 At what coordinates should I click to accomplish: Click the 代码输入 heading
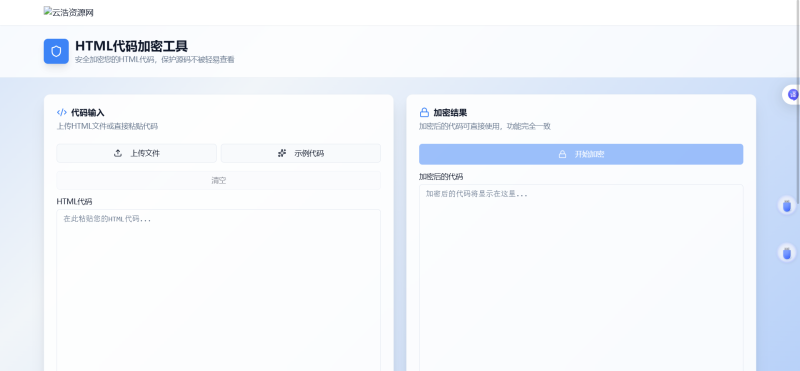(88, 112)
